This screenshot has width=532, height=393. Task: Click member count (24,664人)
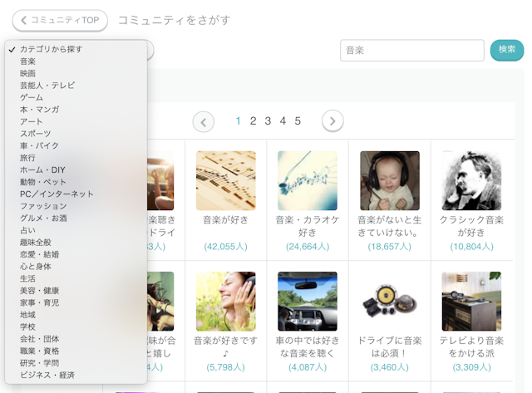click(x=308, y=247)
